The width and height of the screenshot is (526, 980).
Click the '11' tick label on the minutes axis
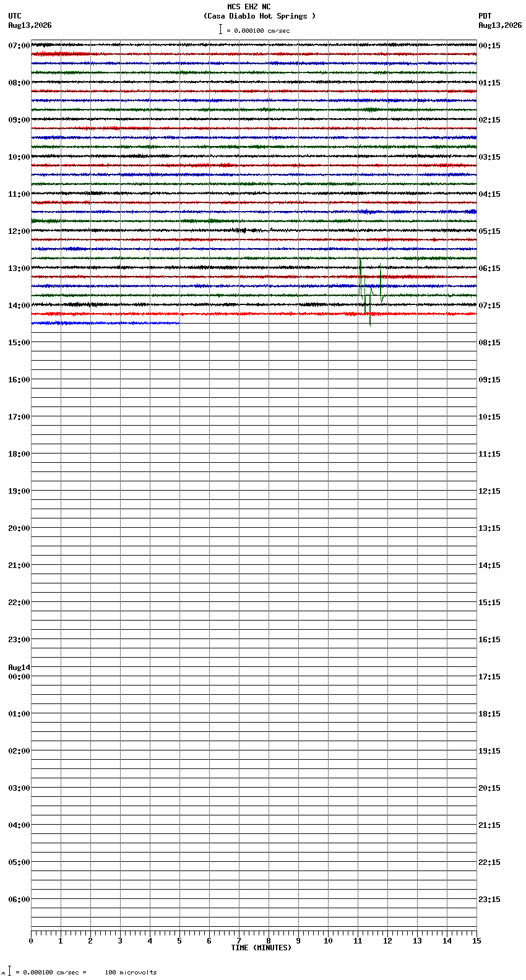pos(358,941)
